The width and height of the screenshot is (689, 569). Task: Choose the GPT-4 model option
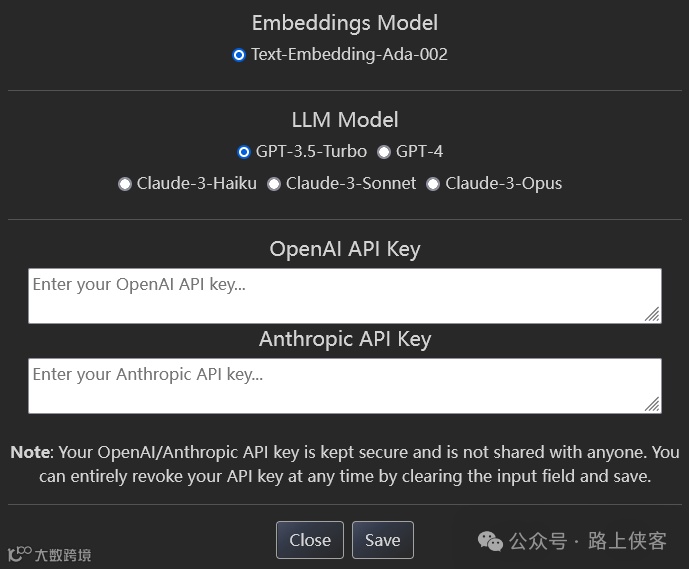[x=384, y=152]
